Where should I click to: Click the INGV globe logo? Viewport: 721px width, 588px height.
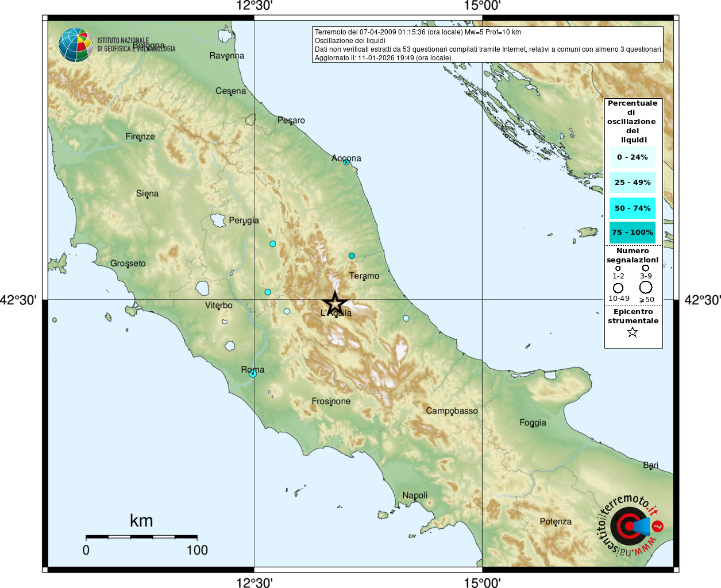(x=76, y=45)
